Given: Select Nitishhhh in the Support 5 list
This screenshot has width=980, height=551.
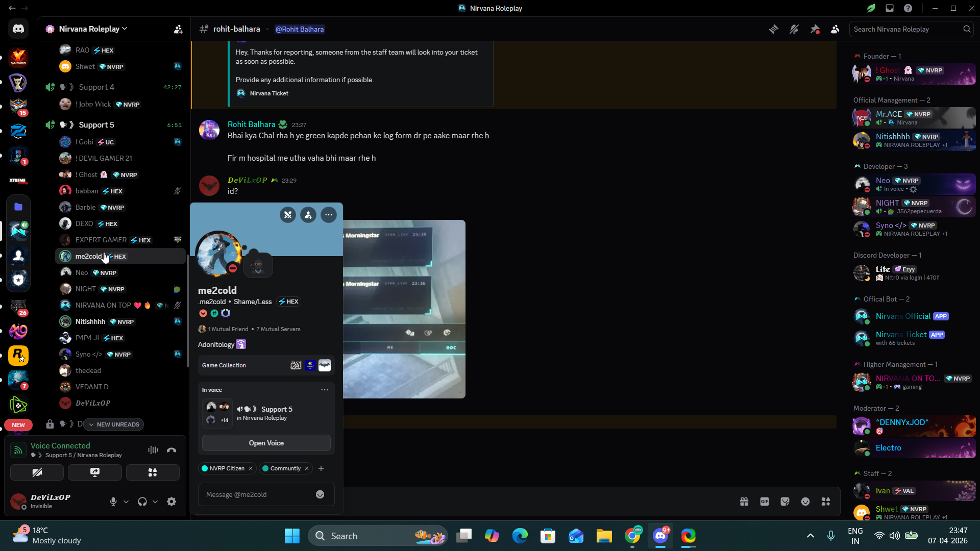Looking at the screenshot, I should (x=120, y=322).
